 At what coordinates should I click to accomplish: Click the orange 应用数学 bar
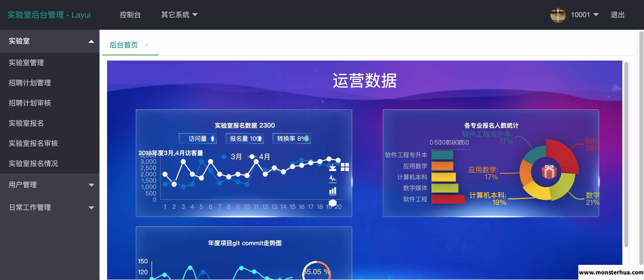(442, 166)
